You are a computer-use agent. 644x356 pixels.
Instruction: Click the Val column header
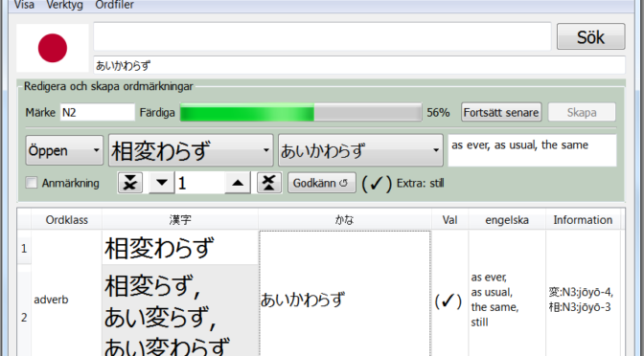click(449, 220)
